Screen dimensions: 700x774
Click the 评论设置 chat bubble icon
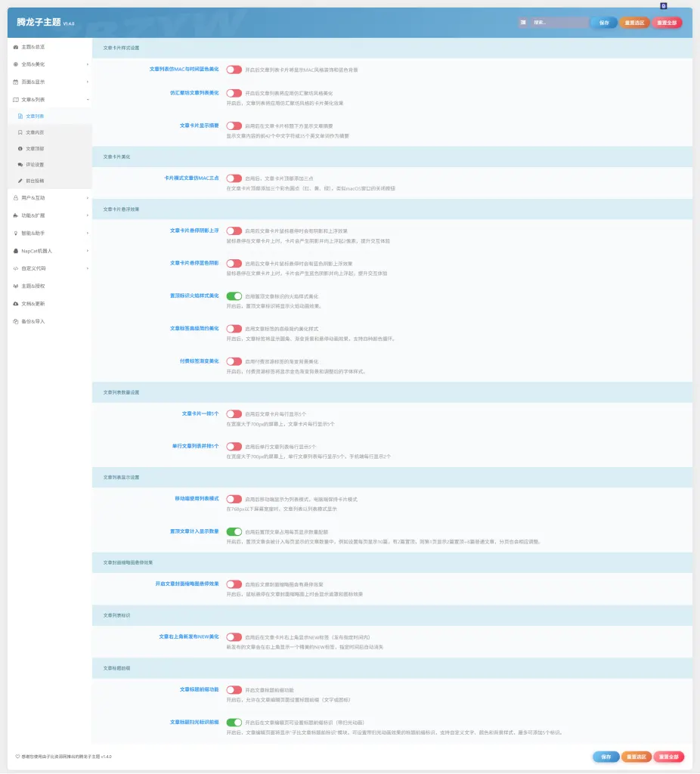[20, 164]
